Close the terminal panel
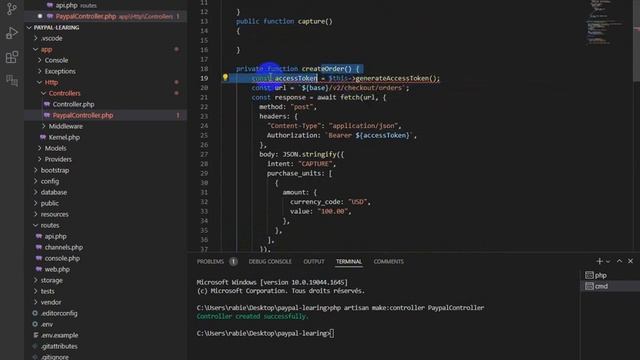Screen dimensions: 640x360 pos(630,261)
